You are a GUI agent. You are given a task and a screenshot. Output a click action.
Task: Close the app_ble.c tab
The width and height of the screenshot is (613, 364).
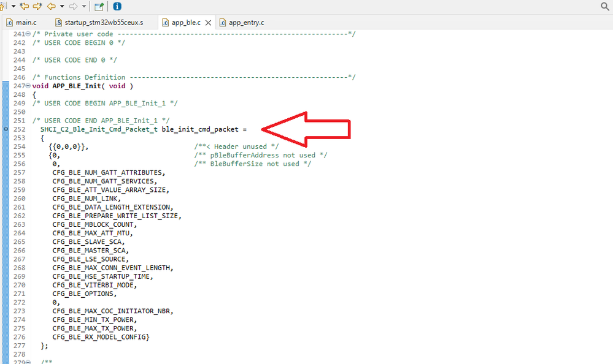click(x=209, y=23)
